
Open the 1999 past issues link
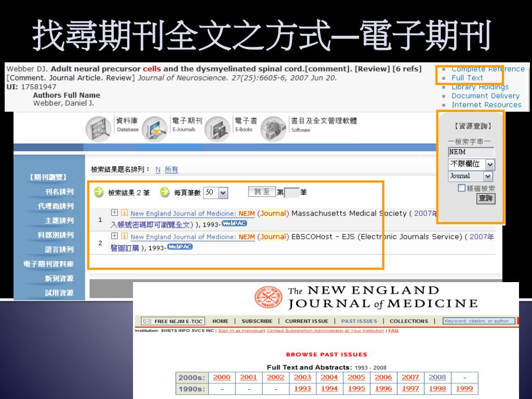[x=464, y=389]
